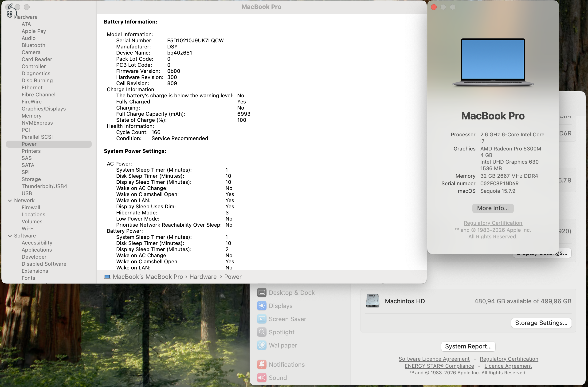Click the Service Recommended condition value
Image resolution: width=588 pixels, height=387 pixels.
[180, 138]
